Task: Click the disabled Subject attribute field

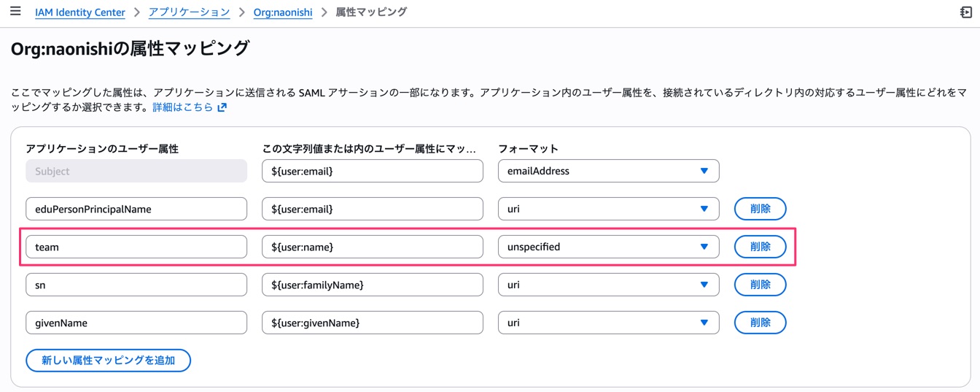Action: pyautogui.click(x=136, y=171)
